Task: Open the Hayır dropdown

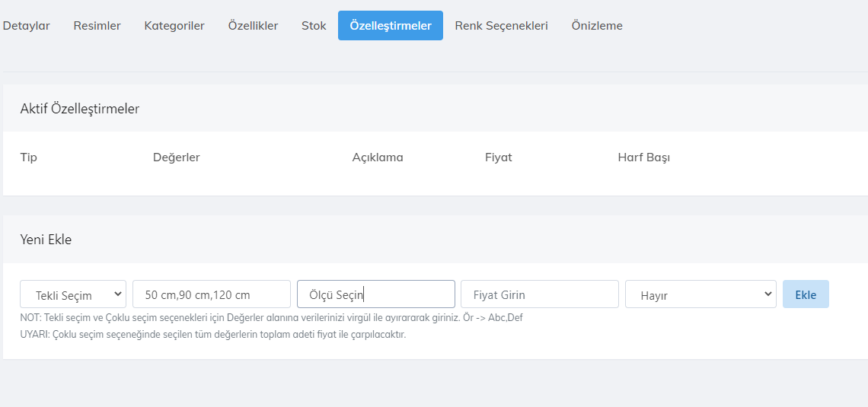Action: (700, 294)
